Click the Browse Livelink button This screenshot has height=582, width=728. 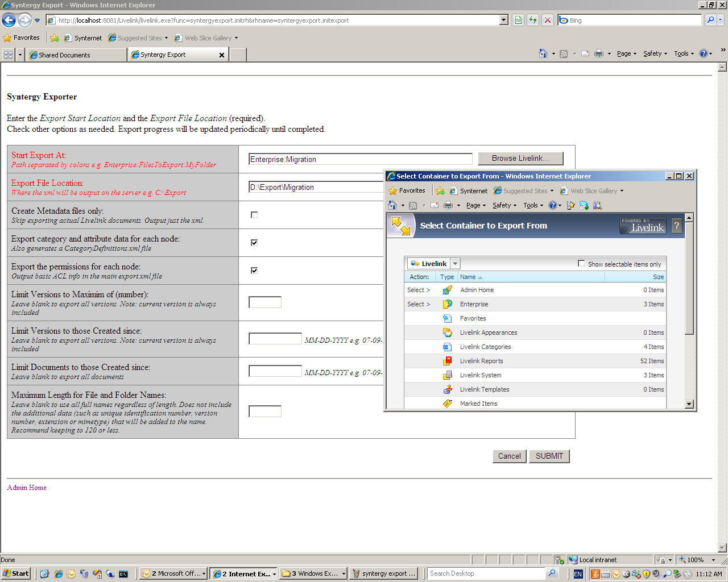[x=520, y=159]
